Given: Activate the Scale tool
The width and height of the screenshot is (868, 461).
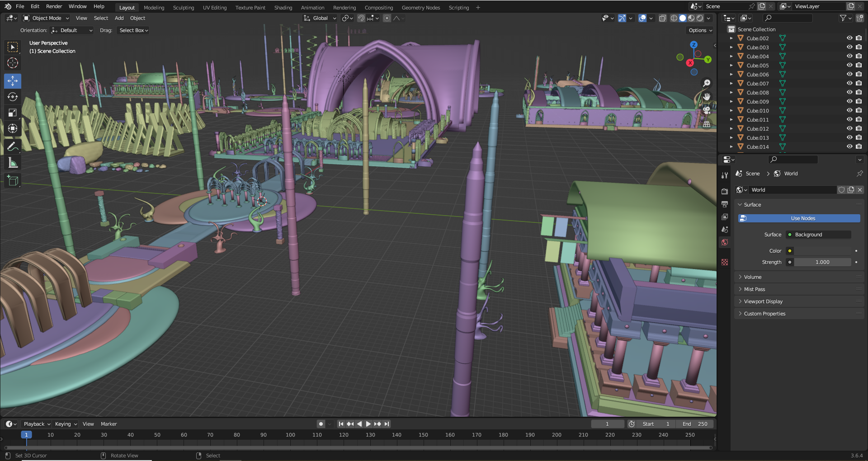Looking at the screenshot, I should (13, 113).
